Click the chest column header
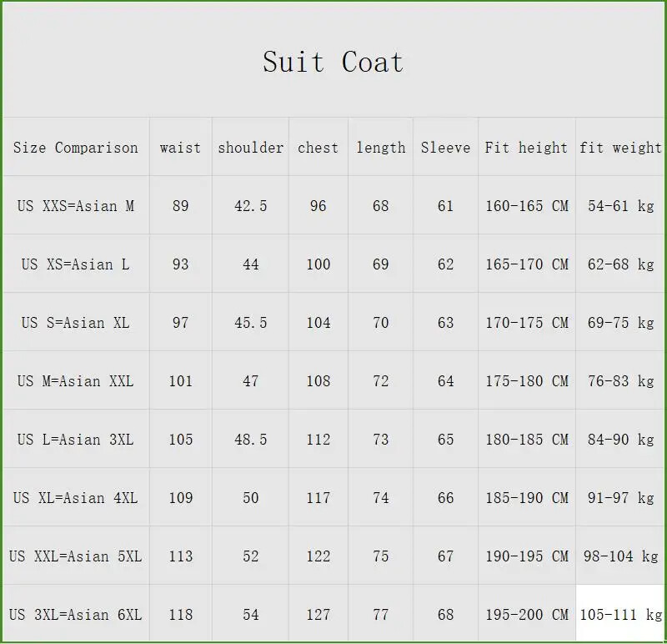 (318, 148)
